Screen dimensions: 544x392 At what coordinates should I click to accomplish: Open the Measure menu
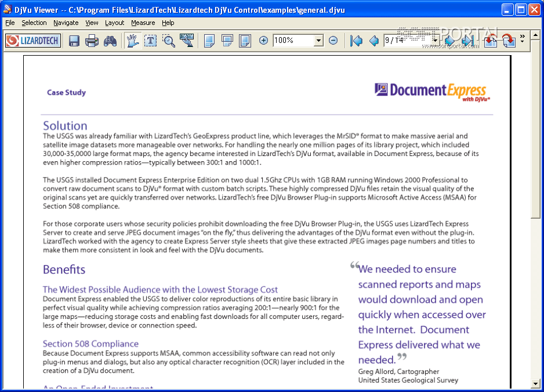click(143, 23)
